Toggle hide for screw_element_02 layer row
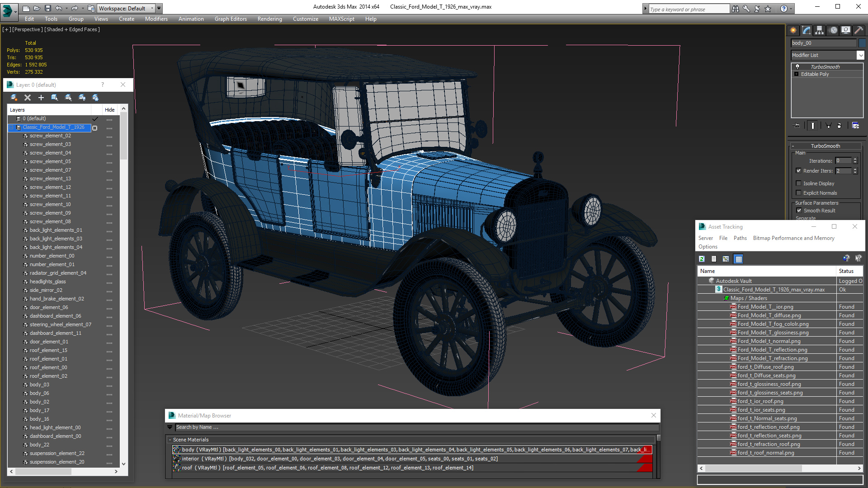Screen dimensions: 868x488 click(x=109, y=136)
